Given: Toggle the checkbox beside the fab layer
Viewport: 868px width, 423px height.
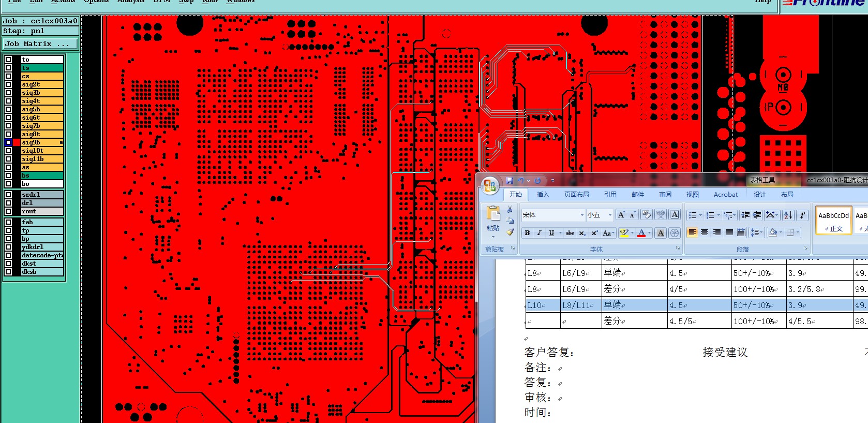Looking at the screenshot, I should point(8,222).
